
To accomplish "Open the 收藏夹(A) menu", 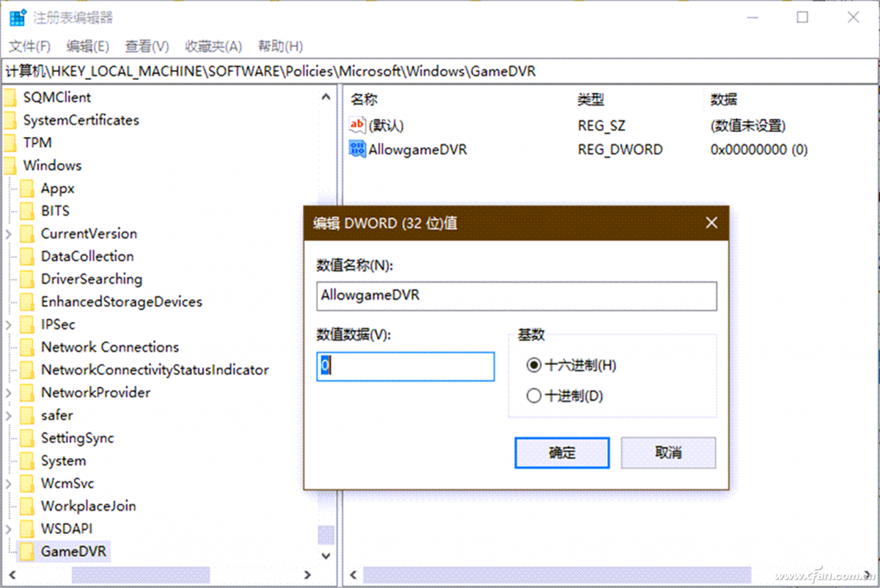I will tap(213, 46).
